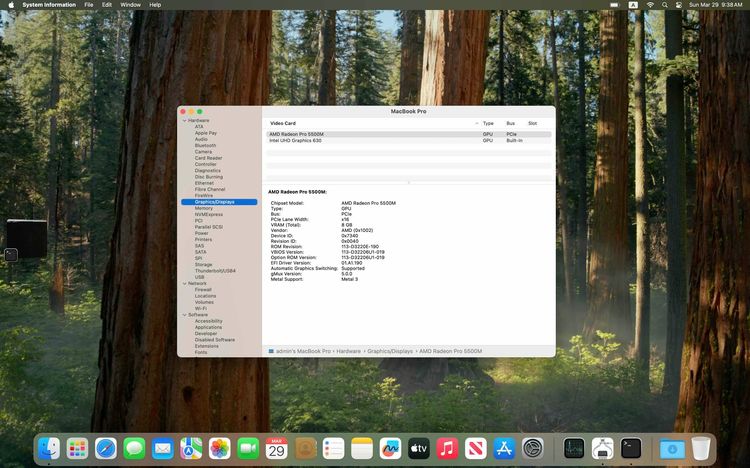Collapse the Network section
Image resolution: width=750 pixels, height=468 pixels.
tap(185, 284)
